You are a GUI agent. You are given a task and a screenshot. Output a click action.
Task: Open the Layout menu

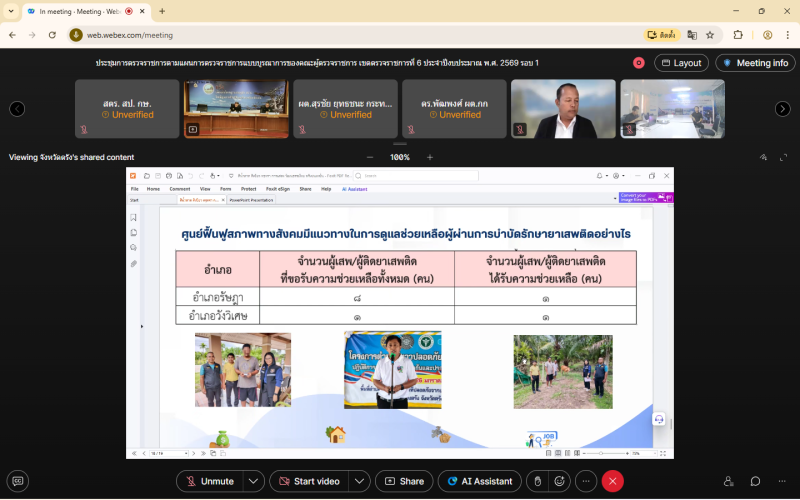pyautogui.click(x=680, y=63)
